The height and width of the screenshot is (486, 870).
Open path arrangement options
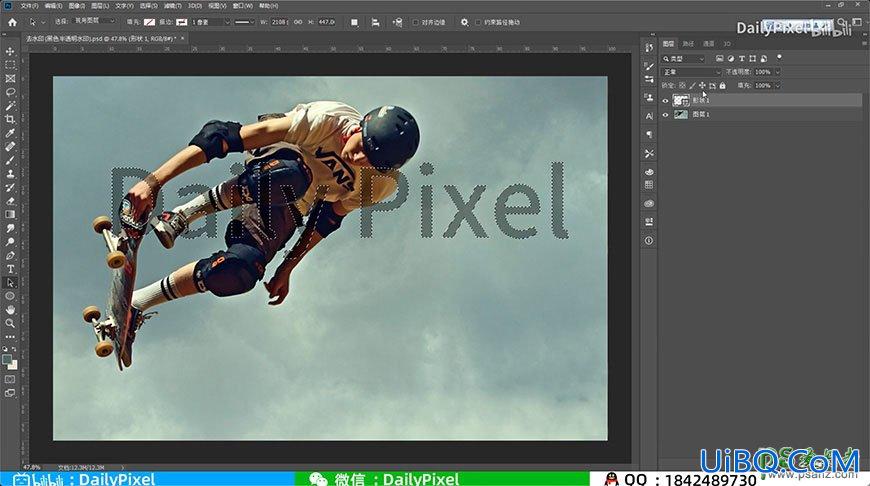coord(397,22)
